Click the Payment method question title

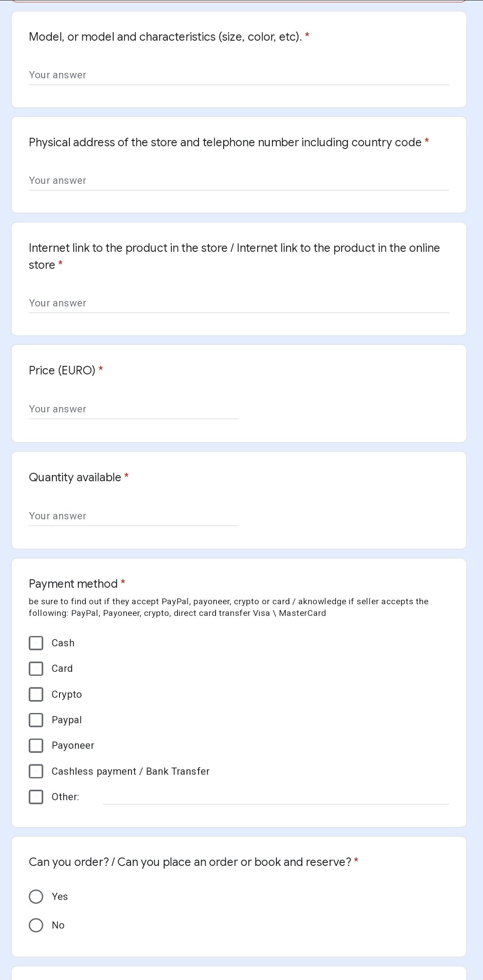[73, 584]
